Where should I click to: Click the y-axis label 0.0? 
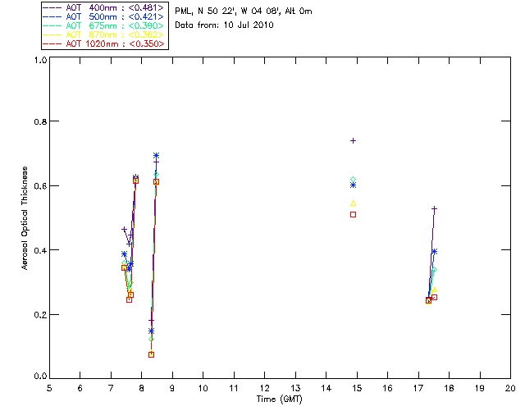pyautogui.click(x=40, y=377)
